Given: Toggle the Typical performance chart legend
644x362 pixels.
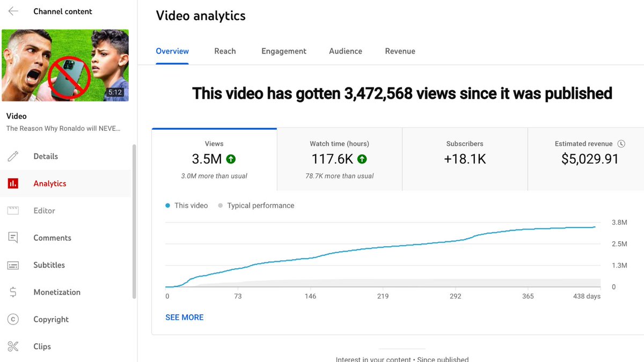Looking at the screenshot, I should tap(256, 205).
